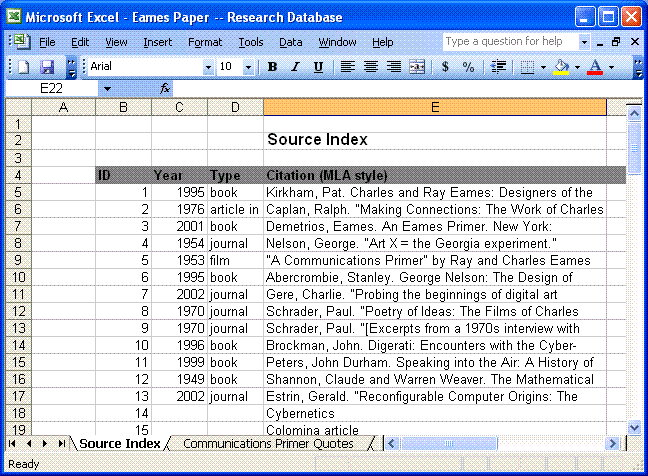Image resolution: width=648 pixels, height=476 pixels.
Task: Click the New document icon
Action: (24, 67)
